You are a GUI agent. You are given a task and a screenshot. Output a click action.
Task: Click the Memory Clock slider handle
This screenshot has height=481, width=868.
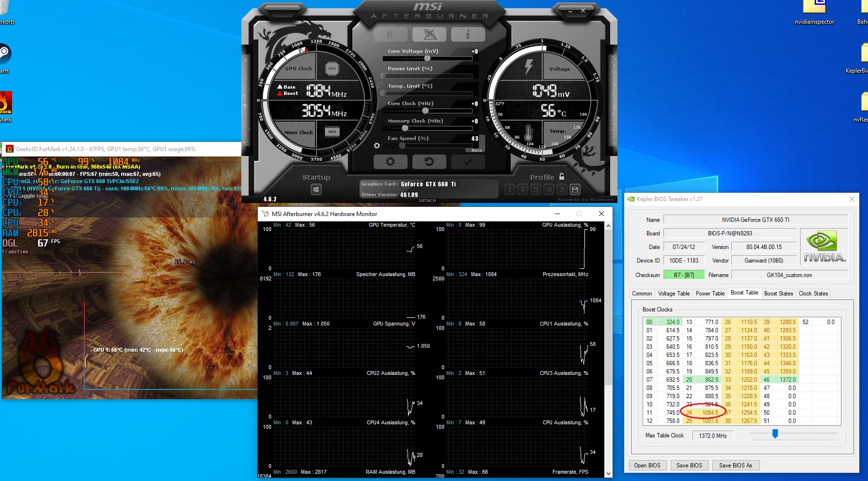[405, 128]
